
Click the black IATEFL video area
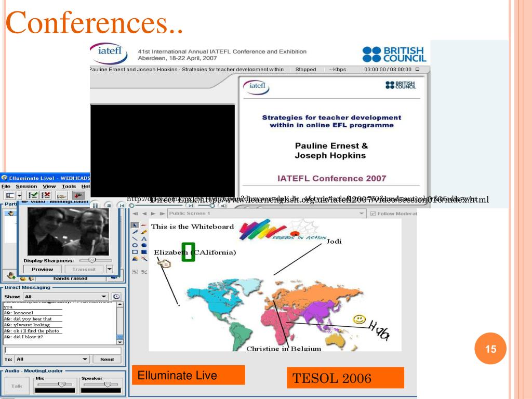(163, 150)
